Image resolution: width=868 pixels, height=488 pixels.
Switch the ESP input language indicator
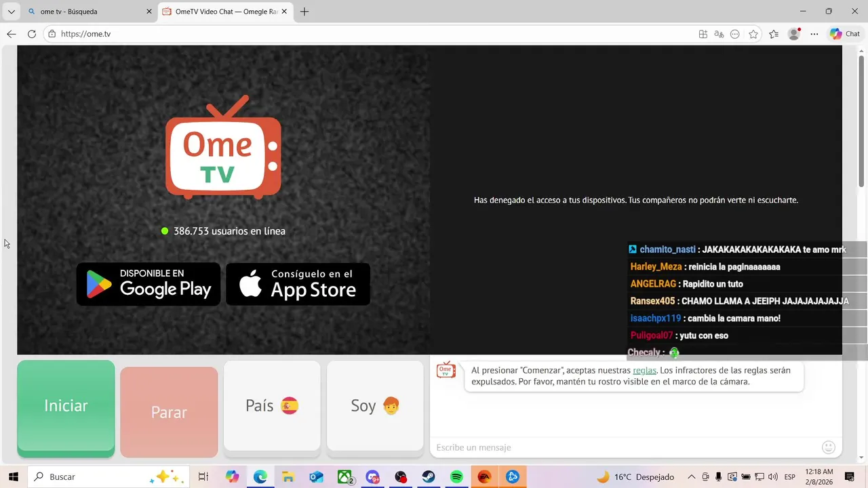(x=790, y=476)
